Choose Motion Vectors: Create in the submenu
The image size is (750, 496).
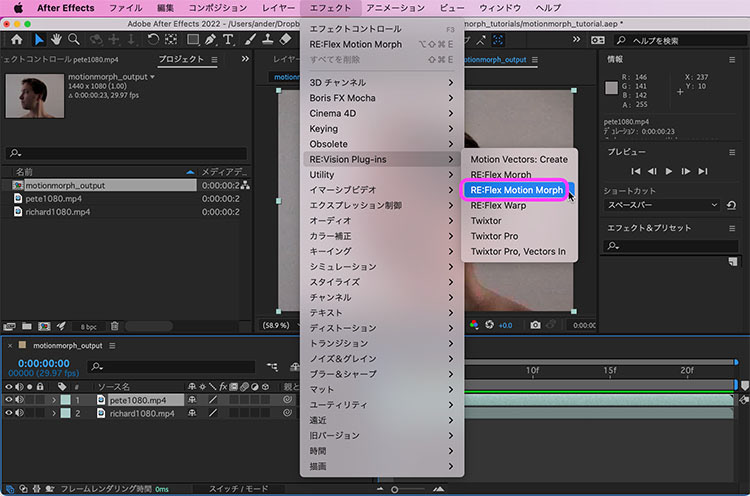click(x=519, y=159)
